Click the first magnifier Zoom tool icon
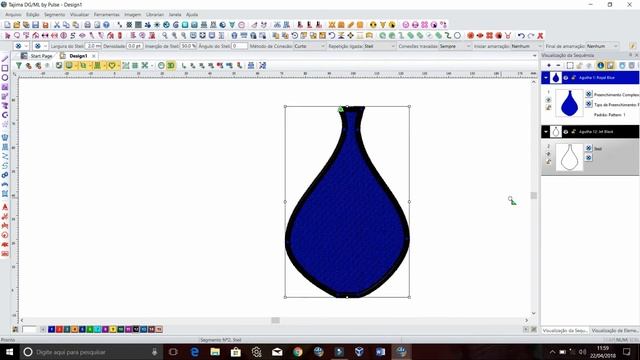 [165, 36]
